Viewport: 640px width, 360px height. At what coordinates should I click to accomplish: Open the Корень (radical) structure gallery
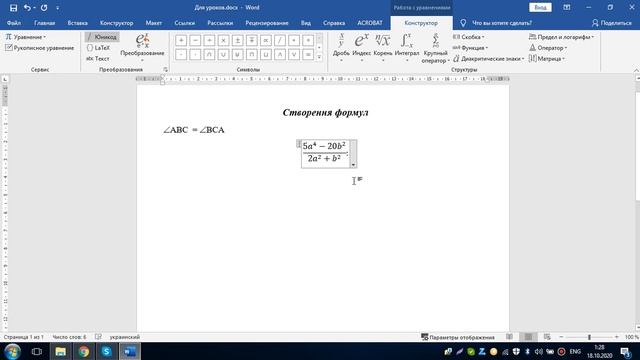383,48
